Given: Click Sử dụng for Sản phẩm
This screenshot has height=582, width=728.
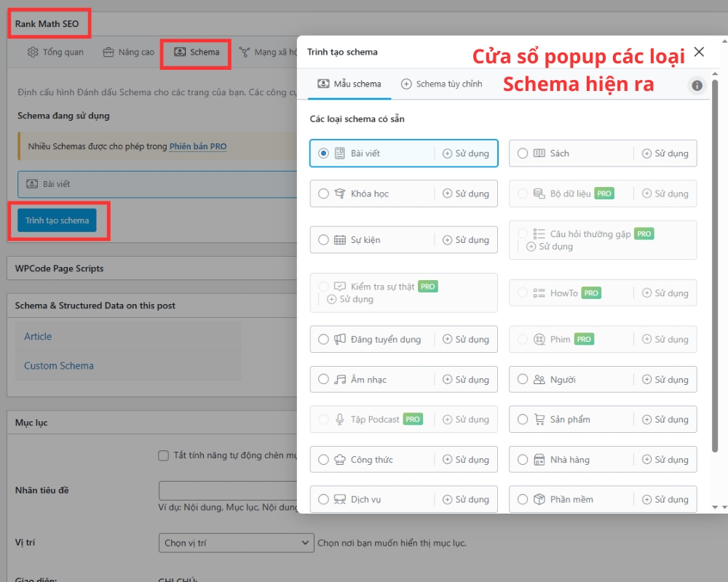Looking at the screenshot, I should tap(665, 419).
